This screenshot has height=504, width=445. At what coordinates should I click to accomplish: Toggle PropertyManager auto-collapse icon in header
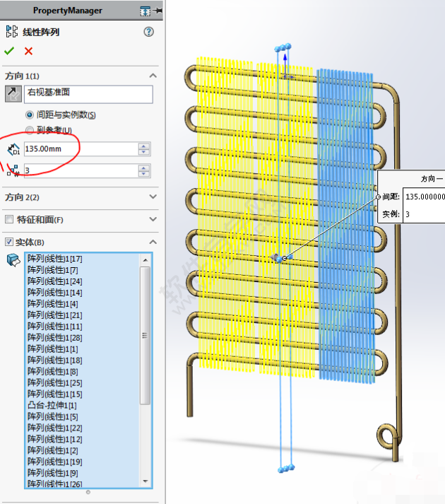point(146,11)
